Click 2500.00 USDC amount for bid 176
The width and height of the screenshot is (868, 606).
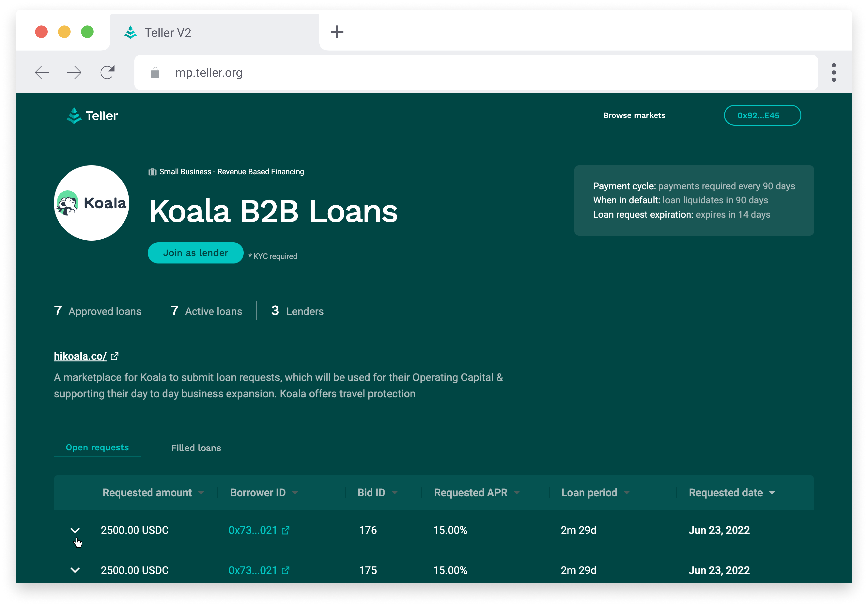pos(135,530)
